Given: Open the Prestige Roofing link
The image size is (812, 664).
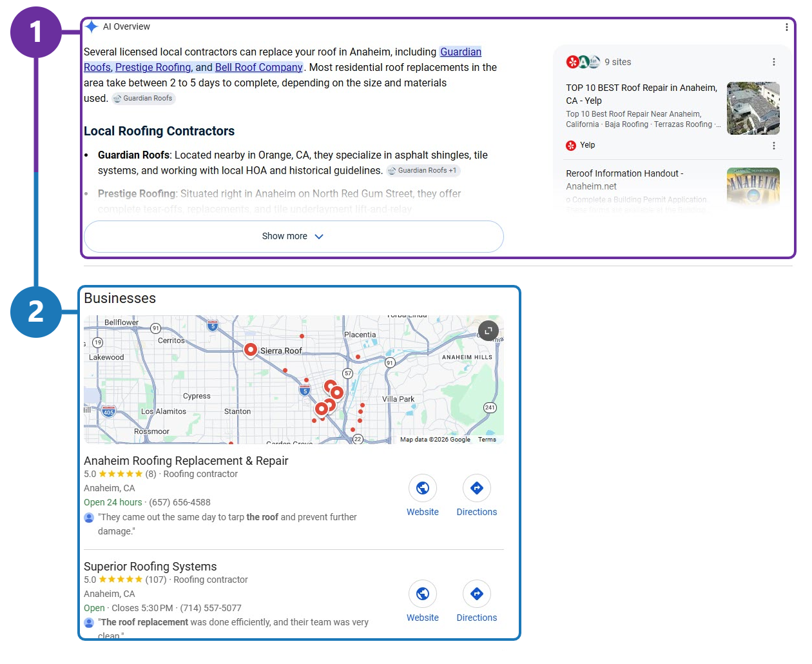Looking at the screenshot, I should point(153,68).
